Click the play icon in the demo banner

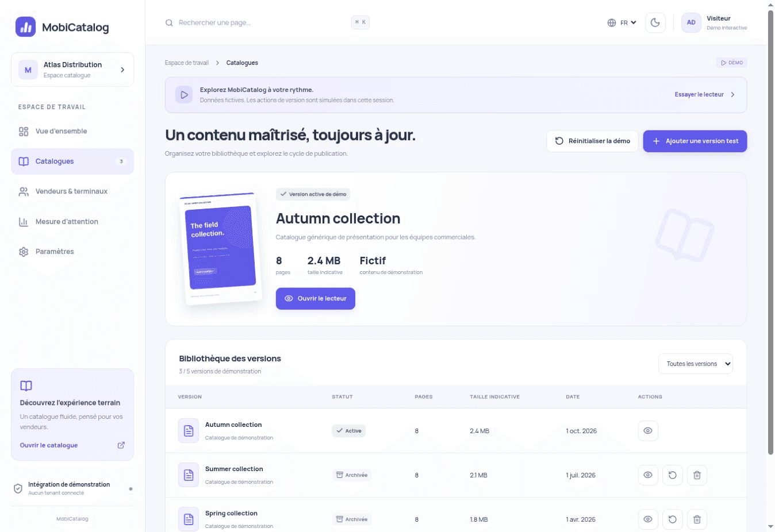pos(184,95)
